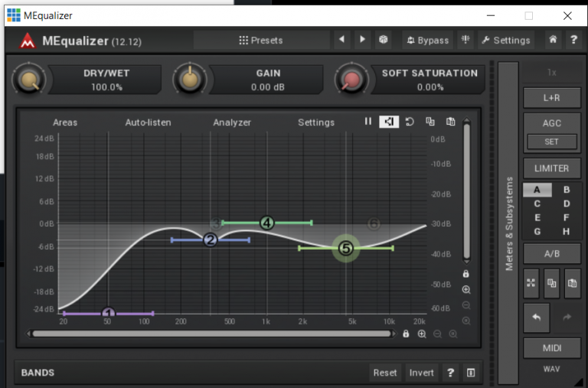Open the Bands panel layout icon

point(471,373)
